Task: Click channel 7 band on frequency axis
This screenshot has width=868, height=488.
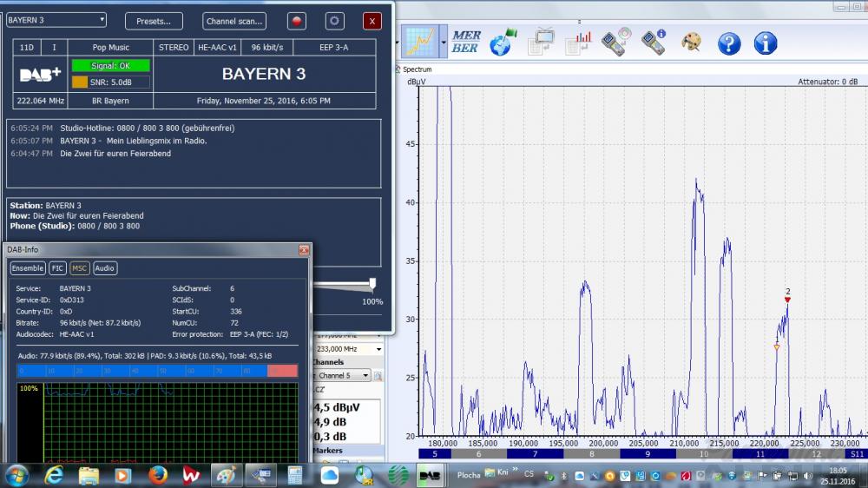Action: point(535,454)
